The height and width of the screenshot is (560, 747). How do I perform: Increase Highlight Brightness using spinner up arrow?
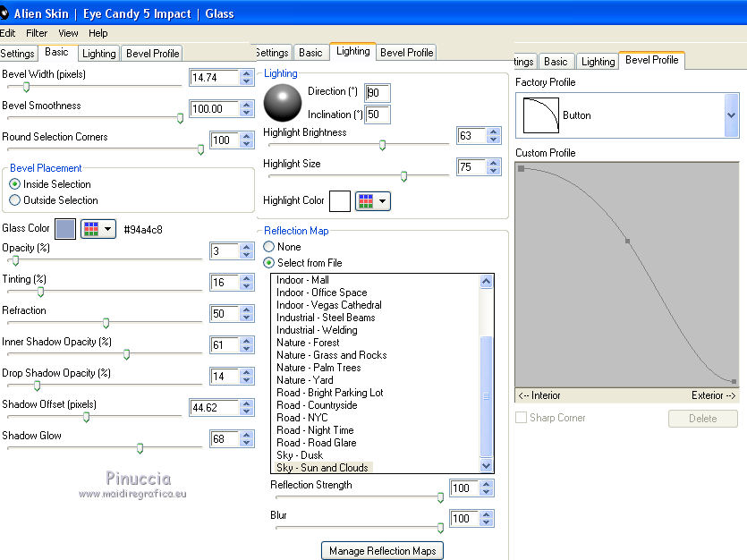[492, 132]
